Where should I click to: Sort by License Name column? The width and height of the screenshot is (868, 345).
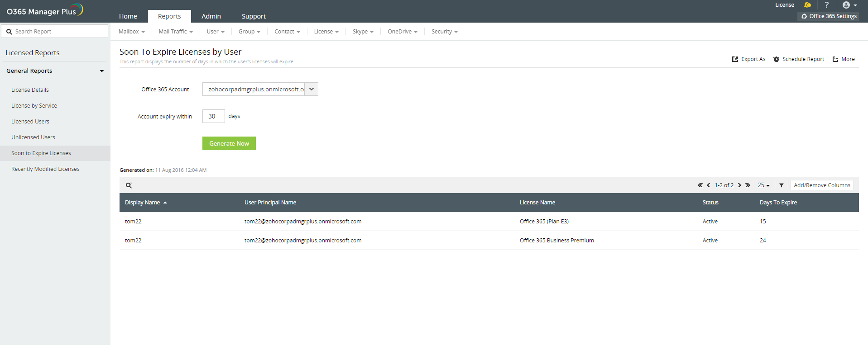click(537, 203)
